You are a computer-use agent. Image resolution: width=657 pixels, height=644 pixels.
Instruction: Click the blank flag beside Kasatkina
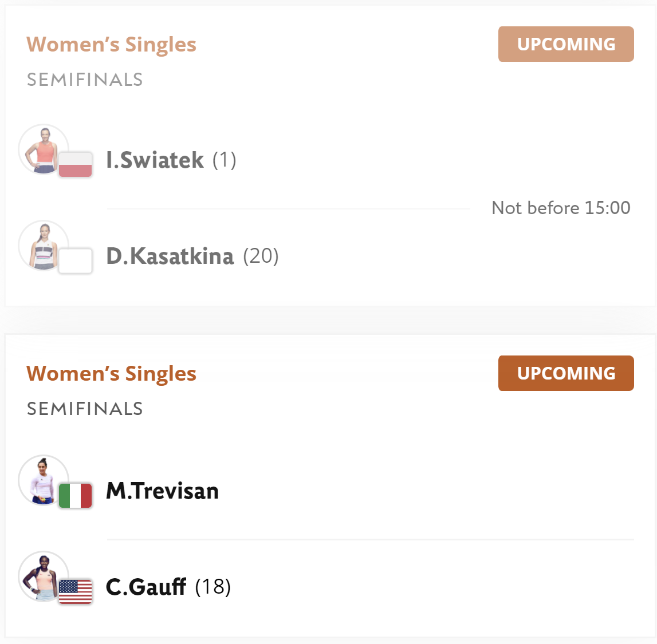(76, 261)
